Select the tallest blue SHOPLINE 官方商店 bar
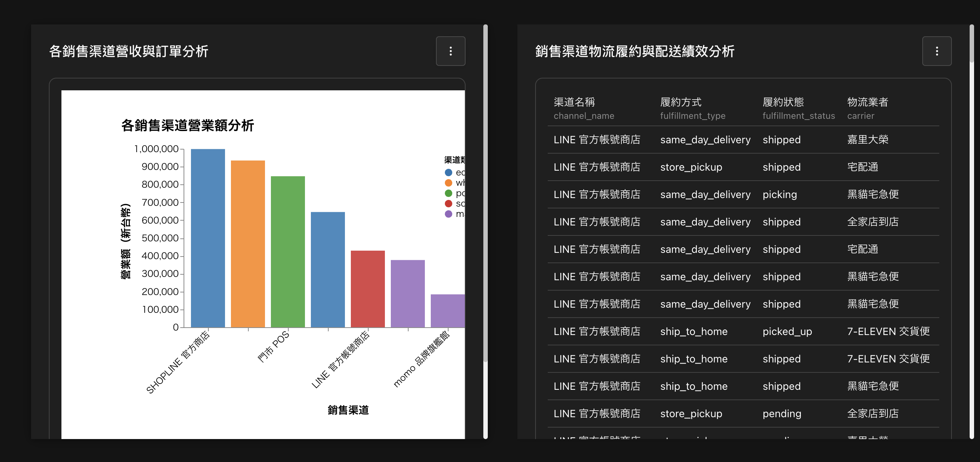980x462 pixels. point(208,238)
